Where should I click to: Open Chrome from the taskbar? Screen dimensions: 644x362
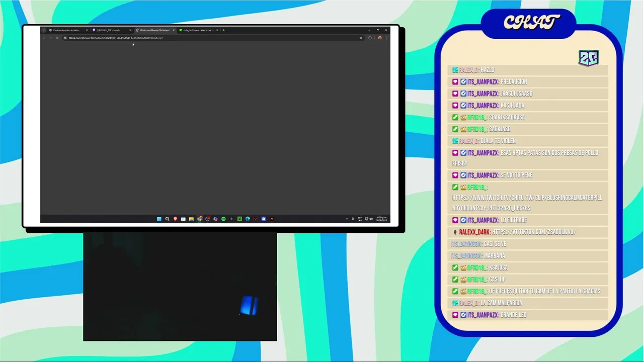[x=199, y=219]
